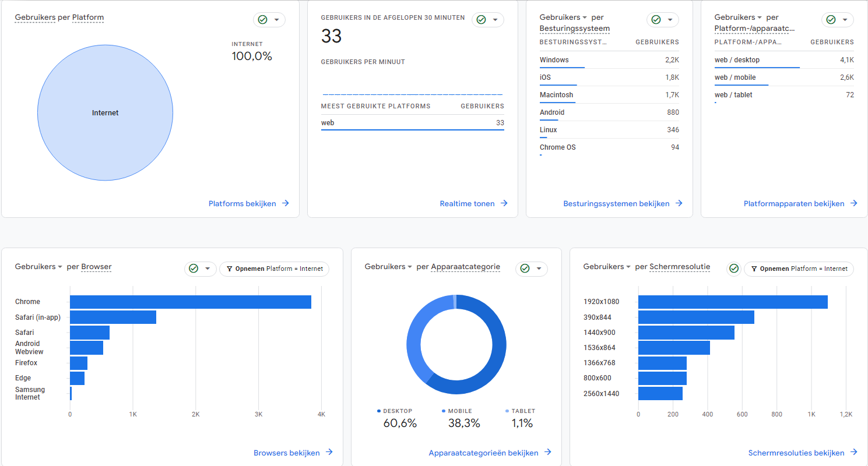Select the Chrome OS row

tap(609, 147)
